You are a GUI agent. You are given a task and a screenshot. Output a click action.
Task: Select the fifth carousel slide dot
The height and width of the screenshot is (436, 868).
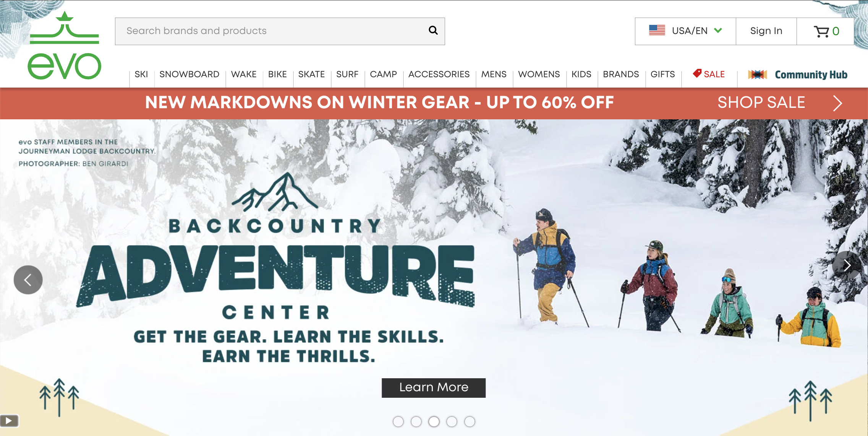[470, 421]
